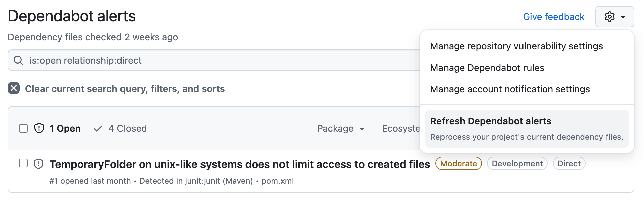Check the TemporaryFolder alert checkbox
This screenshot has height=204, width=644.
[x=23, y=163]
